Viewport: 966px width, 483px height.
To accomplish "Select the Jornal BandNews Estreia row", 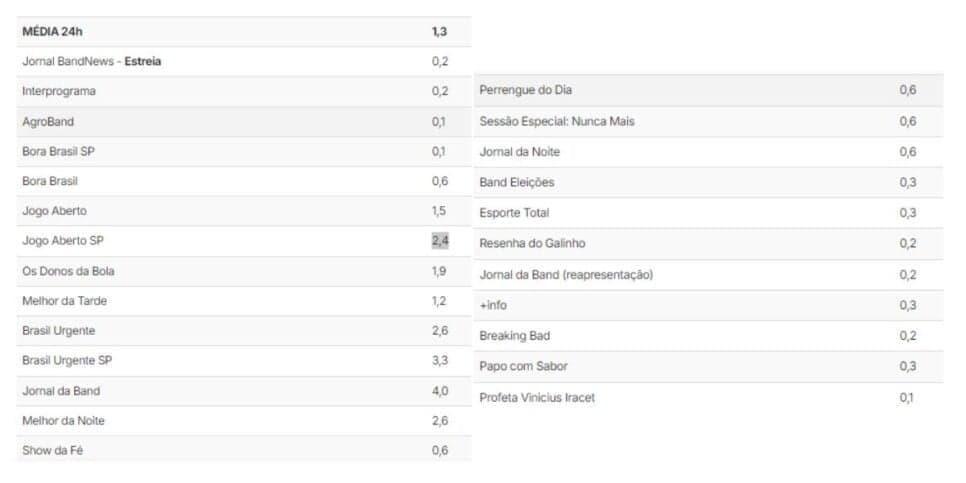I will [244, 62].
